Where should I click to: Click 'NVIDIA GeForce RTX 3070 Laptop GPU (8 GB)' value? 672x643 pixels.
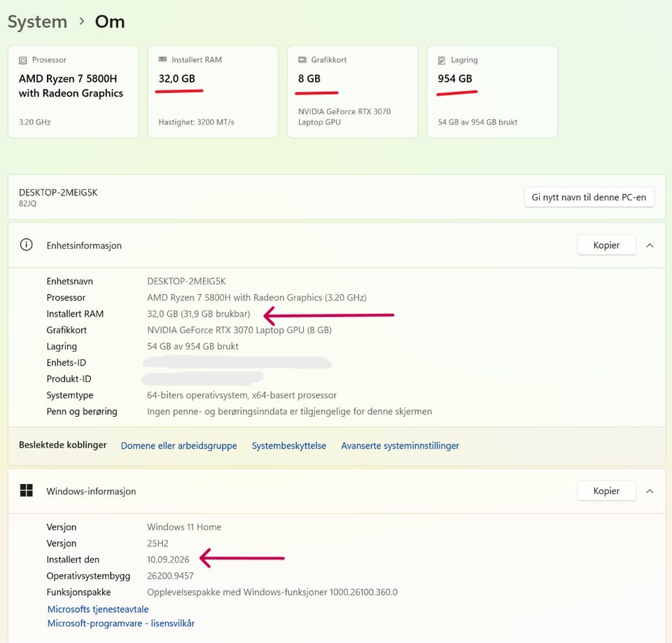click(239, 331)
